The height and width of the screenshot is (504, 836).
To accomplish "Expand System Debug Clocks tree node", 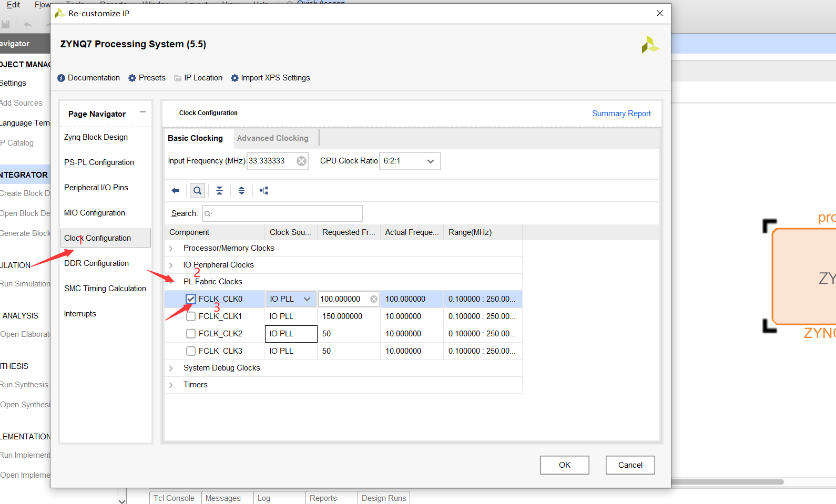I will (171, 368).
